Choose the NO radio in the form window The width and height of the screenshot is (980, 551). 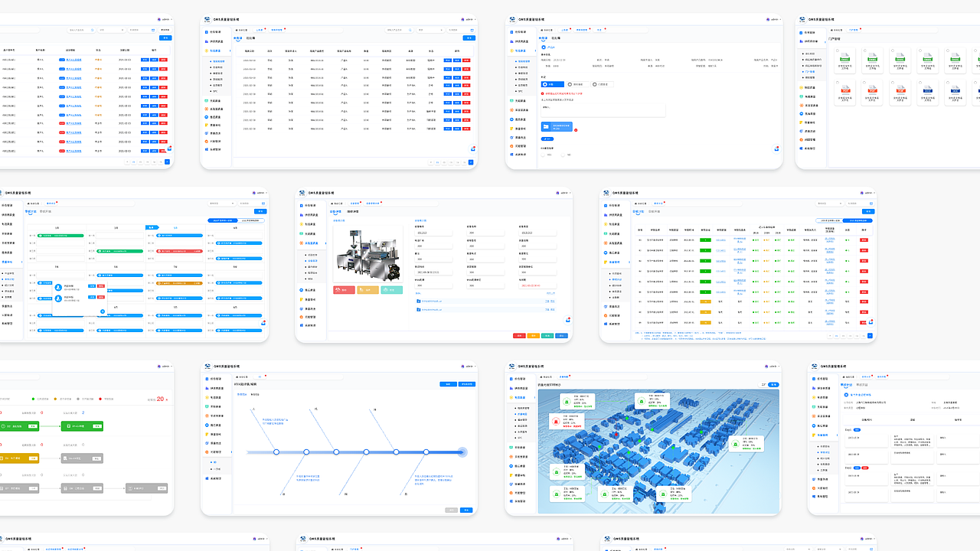(x=563, y=155)
